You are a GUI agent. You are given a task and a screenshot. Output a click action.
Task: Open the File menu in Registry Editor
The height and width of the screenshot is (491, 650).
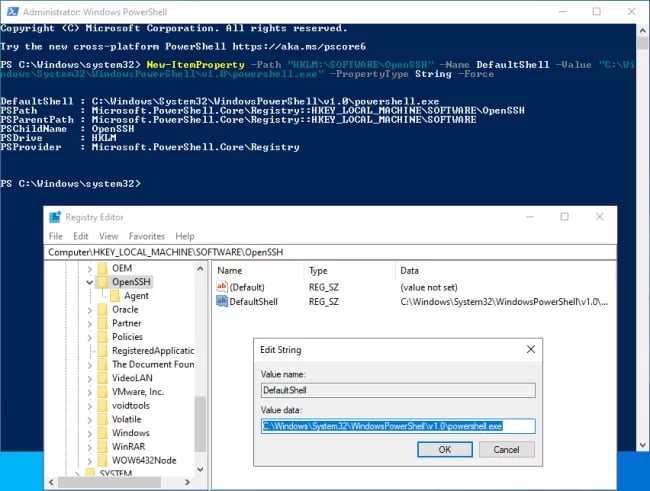(56, 236)
